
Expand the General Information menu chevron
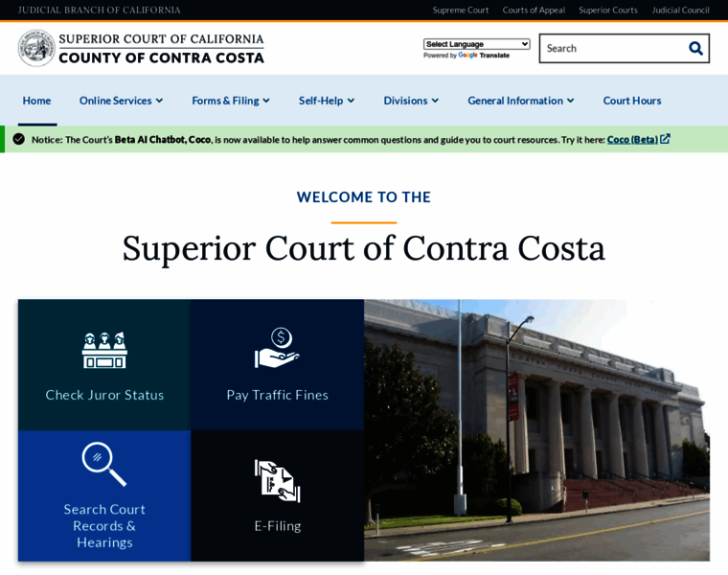(x=571, y=101)
